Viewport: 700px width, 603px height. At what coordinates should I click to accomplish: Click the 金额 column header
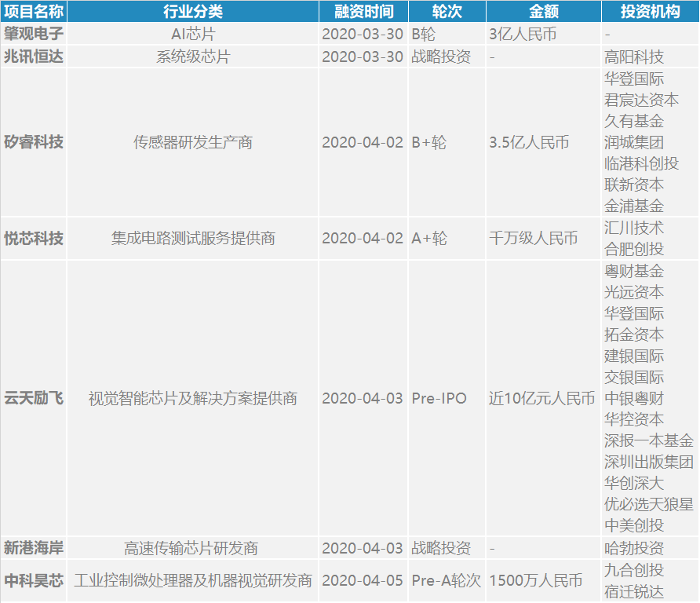[x=544, y=11]
